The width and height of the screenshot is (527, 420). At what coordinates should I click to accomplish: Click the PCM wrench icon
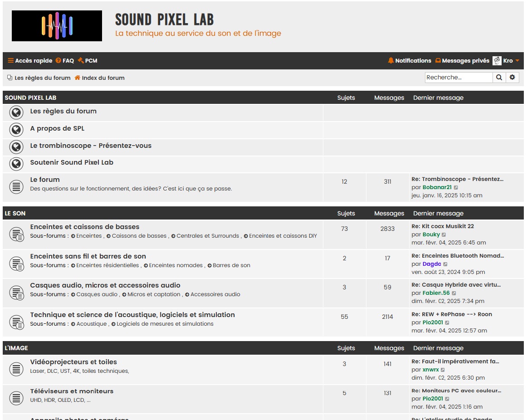[81, 60]
